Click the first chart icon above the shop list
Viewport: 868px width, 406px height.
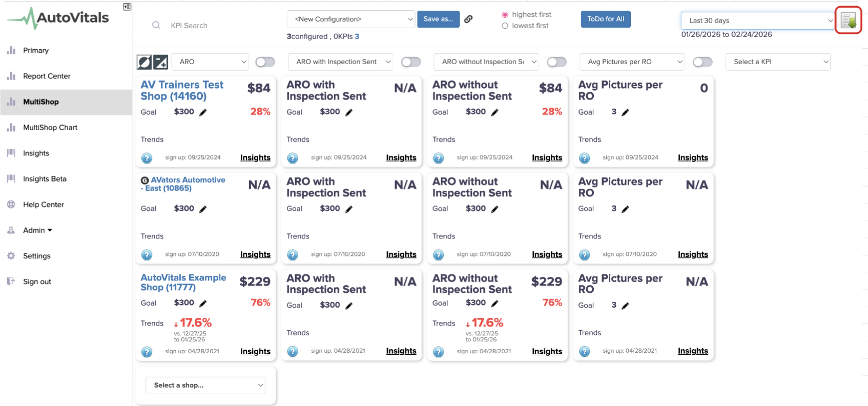[x=144, y=62]
